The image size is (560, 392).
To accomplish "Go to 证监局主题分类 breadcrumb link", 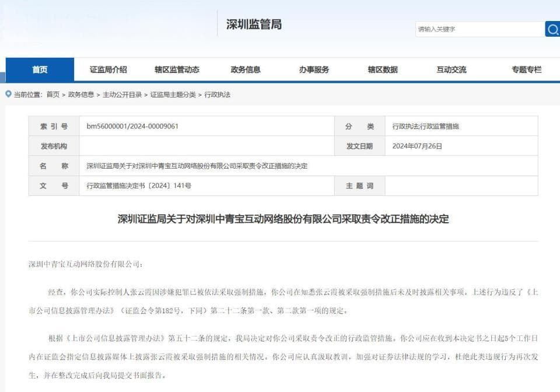I will pos(173,94).
